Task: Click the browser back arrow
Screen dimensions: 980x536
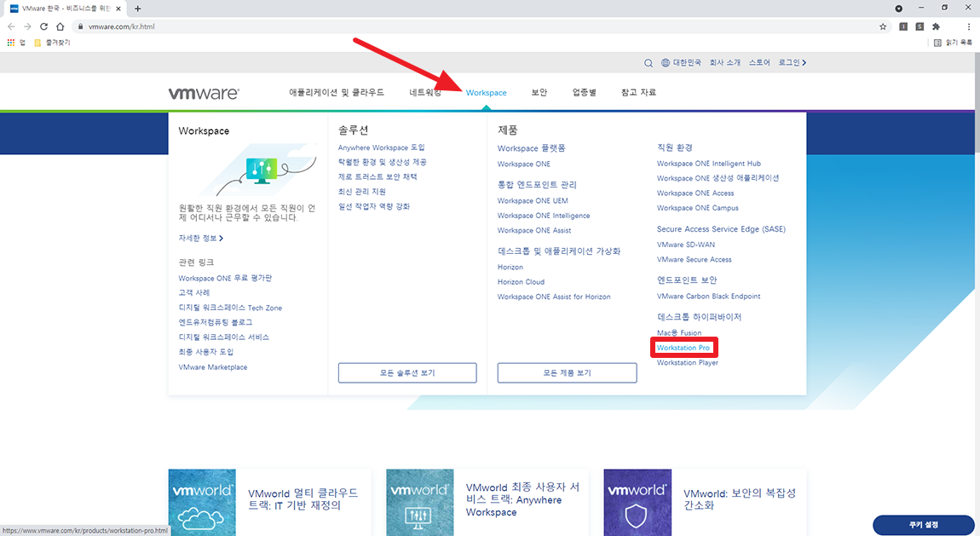Action: pyautogui.click(x=11, y=26)
